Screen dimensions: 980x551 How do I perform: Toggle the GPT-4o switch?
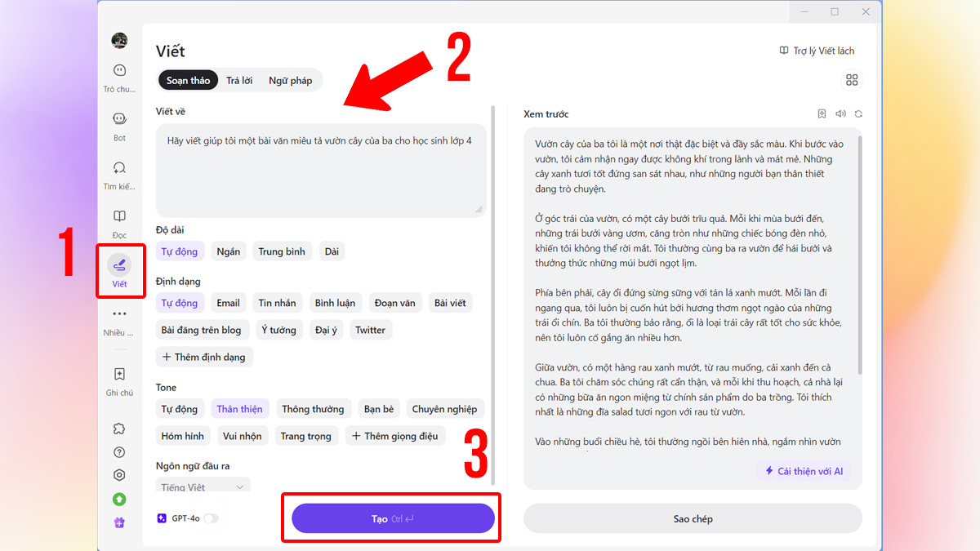[x=211, y=518]
